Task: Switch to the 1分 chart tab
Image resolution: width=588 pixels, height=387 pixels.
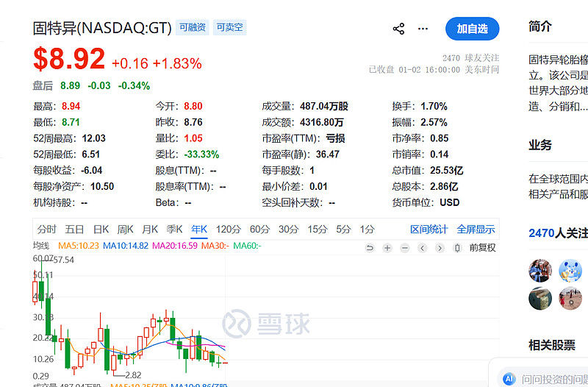Action: pos(367,230)
